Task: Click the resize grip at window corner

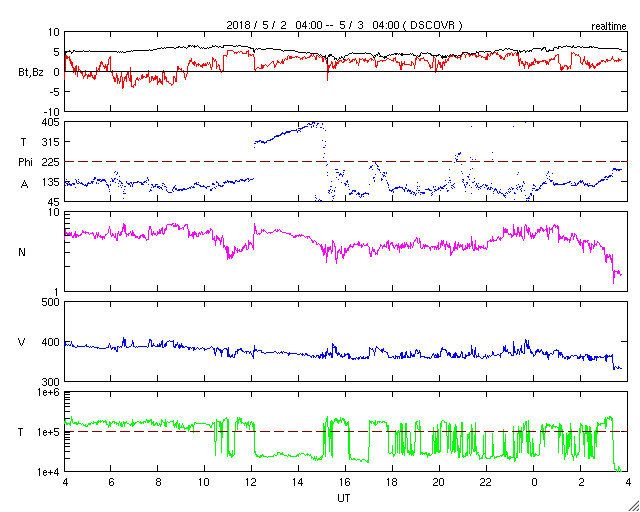Action: pos(633,505)
